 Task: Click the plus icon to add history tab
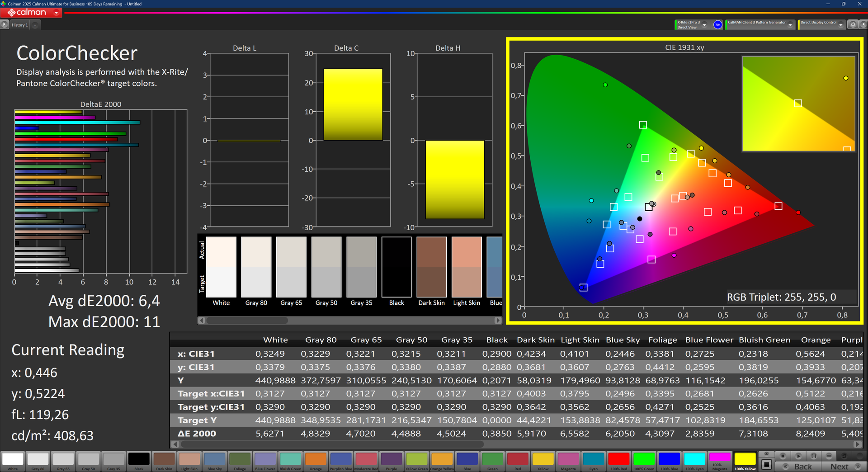(x=35, y=25)
